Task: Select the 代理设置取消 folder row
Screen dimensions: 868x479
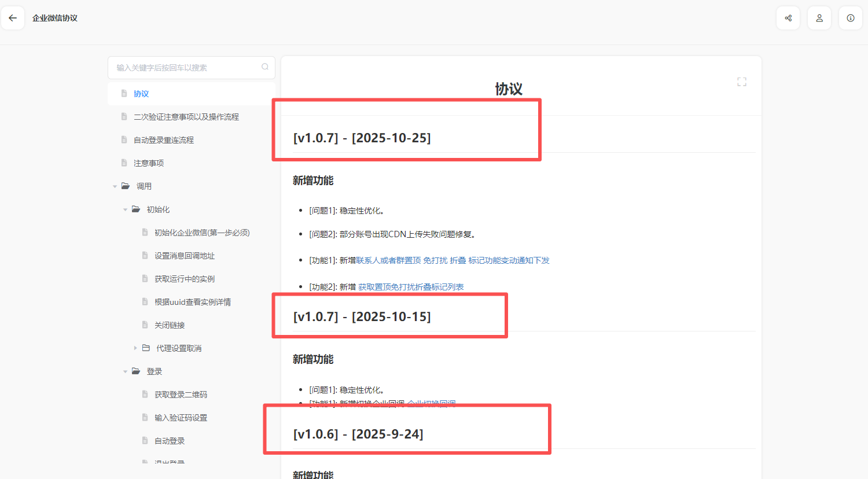Action: pos(191,348)
